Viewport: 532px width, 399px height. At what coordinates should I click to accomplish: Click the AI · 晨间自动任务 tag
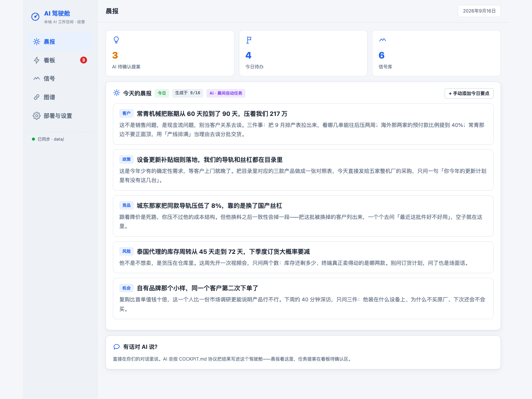[x=226, y=93]
